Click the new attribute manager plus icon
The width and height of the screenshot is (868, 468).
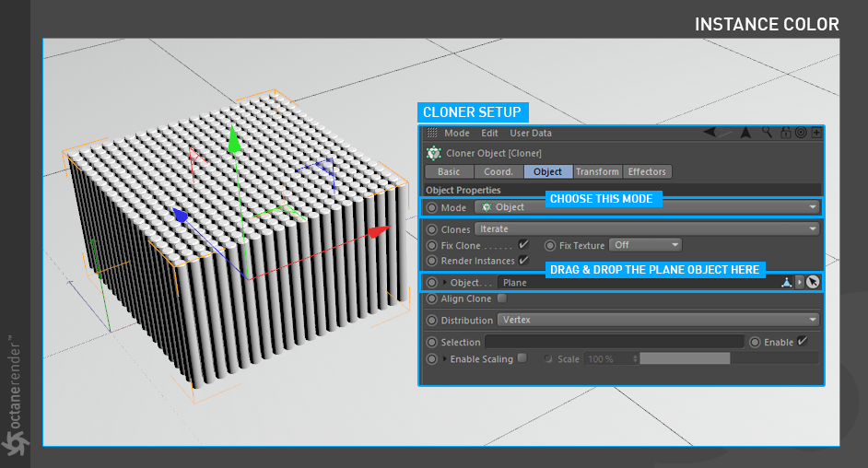point(815,133)
